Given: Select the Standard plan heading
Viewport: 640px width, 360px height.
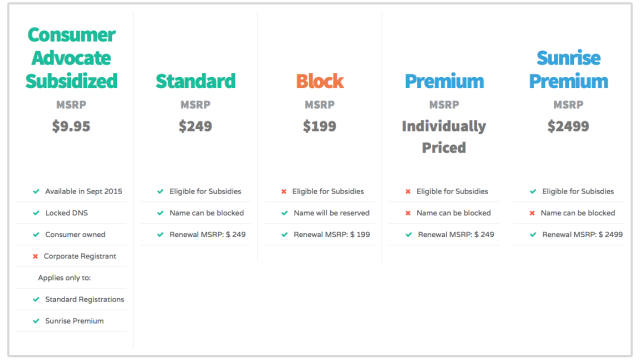Looking at the screenshot, I should 196,81.
